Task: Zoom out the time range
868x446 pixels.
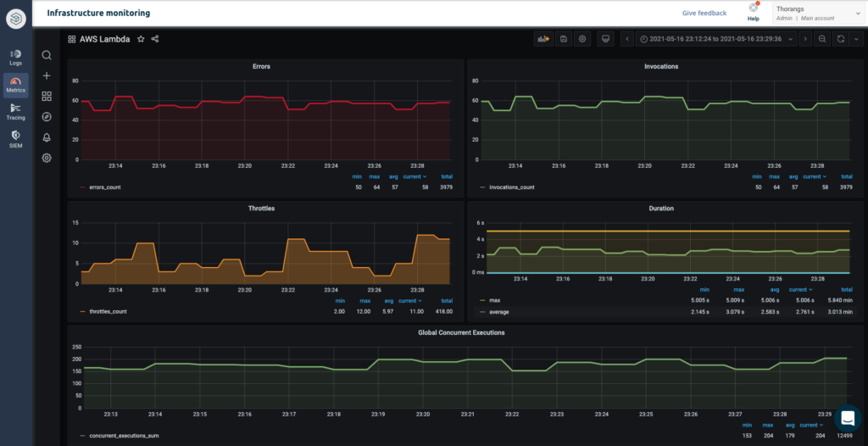Action: [x=822, y=39]
